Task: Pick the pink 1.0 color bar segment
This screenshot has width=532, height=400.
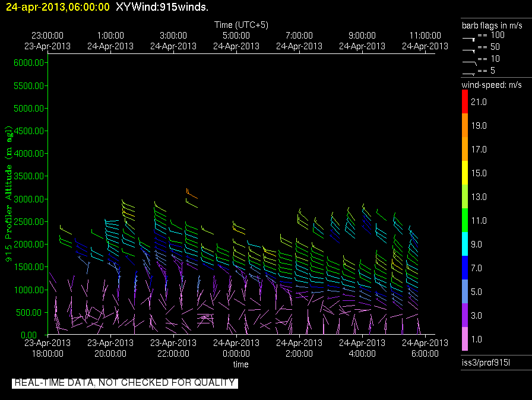Action: [x=465, y=339]
